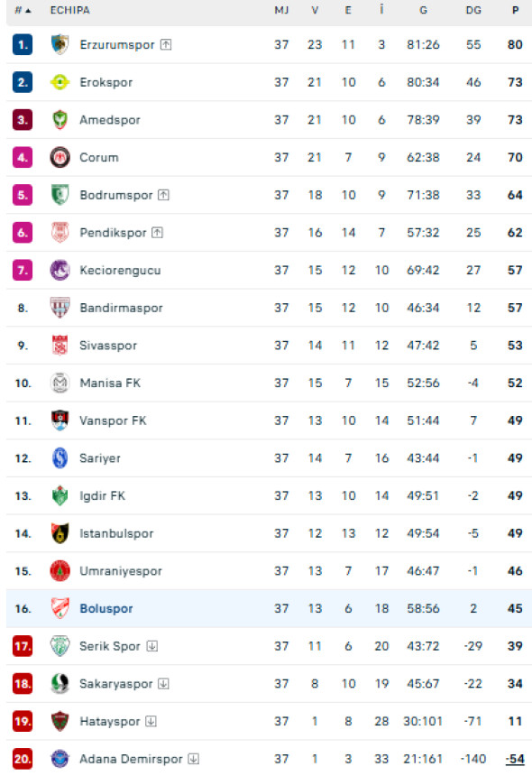Image resolution: width=532 pixels, height=776 pixels.
Task: Click the relegation arrow icon beside Adana Demirspor
Action: click(194, 759)
